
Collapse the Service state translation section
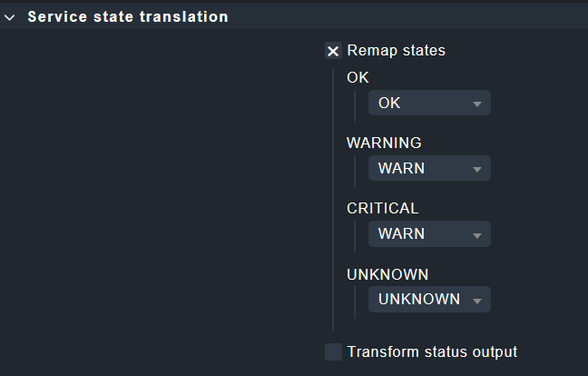[10, 17]
